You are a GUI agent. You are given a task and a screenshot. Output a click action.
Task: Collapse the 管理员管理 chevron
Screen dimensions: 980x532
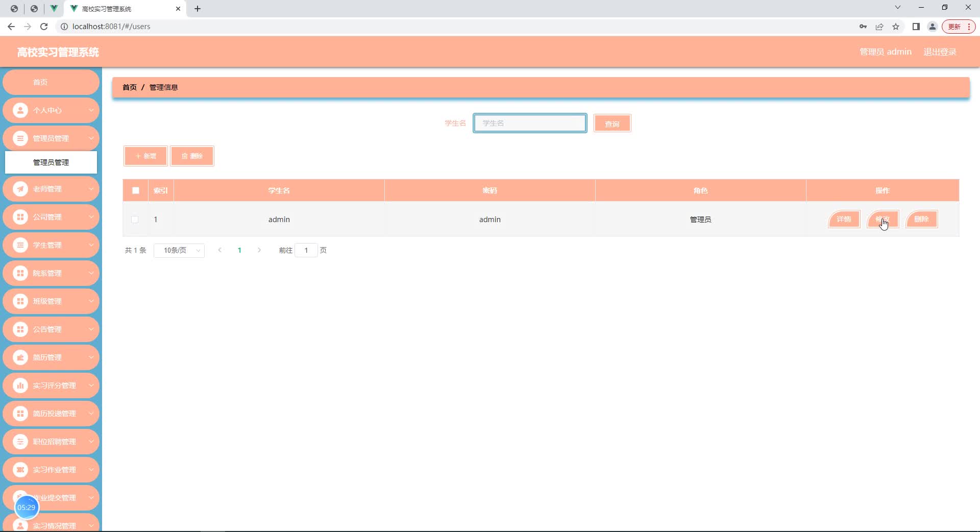91,138
